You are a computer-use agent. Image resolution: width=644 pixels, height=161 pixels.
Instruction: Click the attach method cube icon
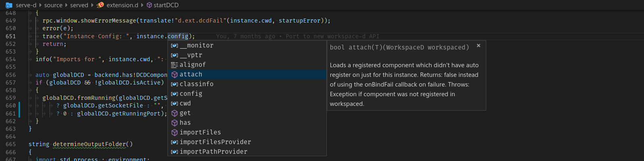click(174, 74)
